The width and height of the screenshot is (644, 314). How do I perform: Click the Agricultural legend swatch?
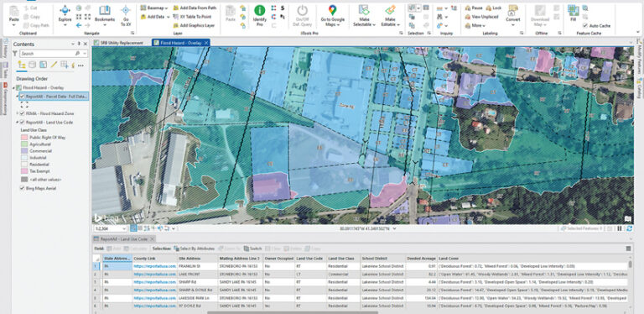coord(24,144)
